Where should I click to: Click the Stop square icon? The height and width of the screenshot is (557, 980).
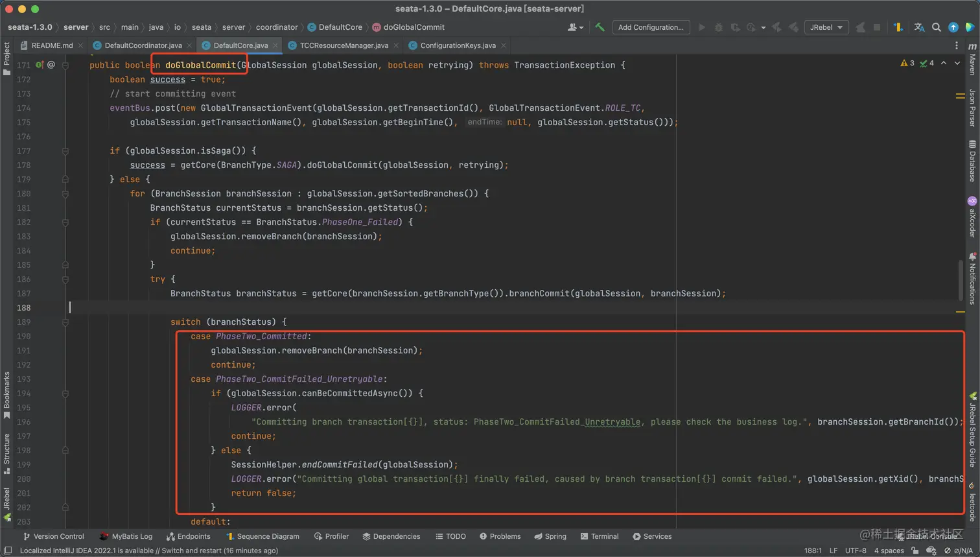[877, 27]
